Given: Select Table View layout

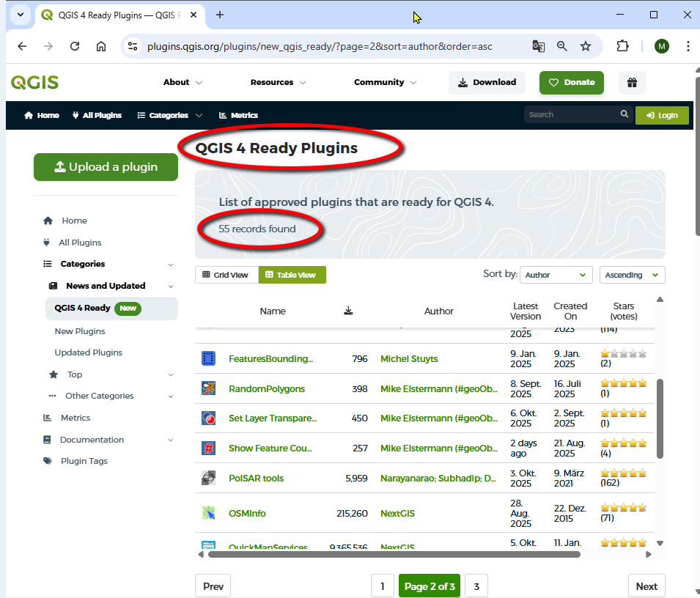Looking at the screenshot, I should pyautogui.click(x=292, y=275).
